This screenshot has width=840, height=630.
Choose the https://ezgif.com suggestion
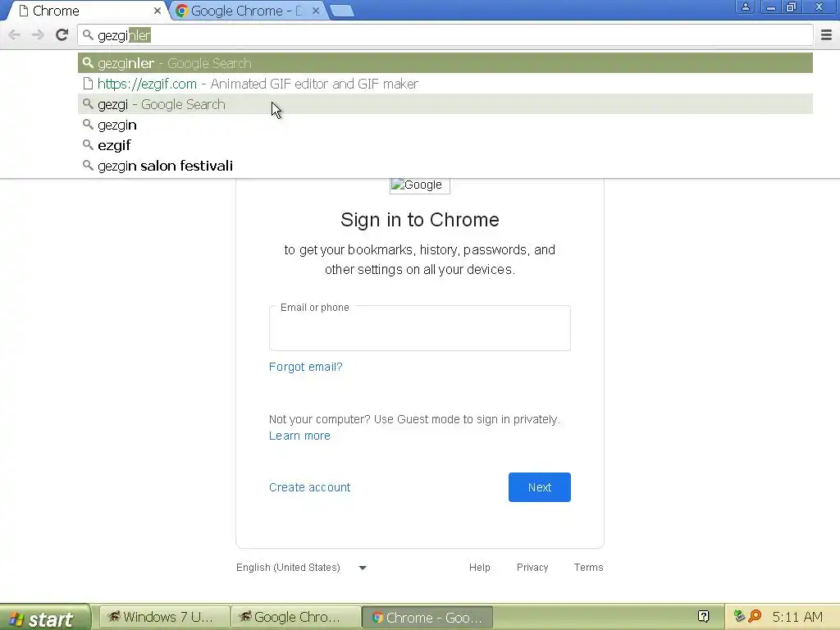tap(445, 84)
